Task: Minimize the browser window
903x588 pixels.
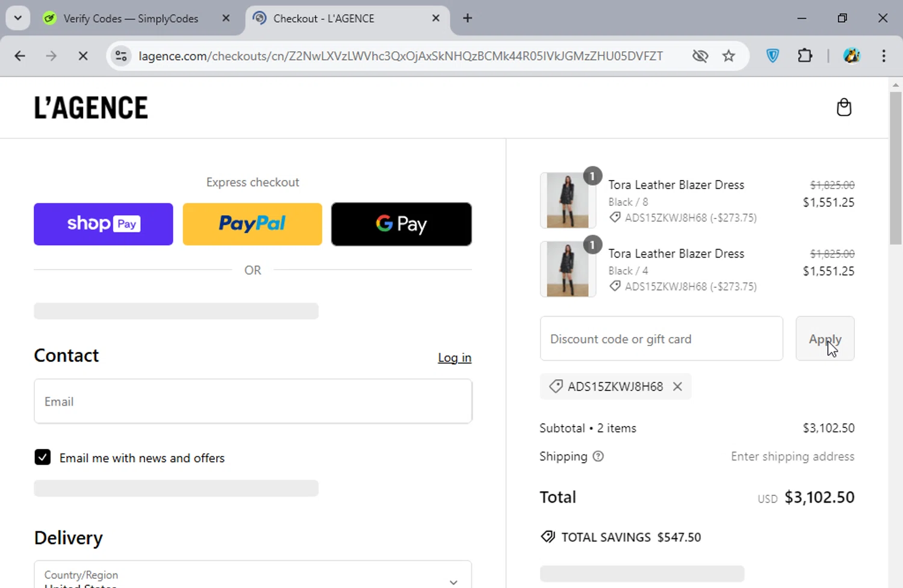Action: click(x=802, y=18)
